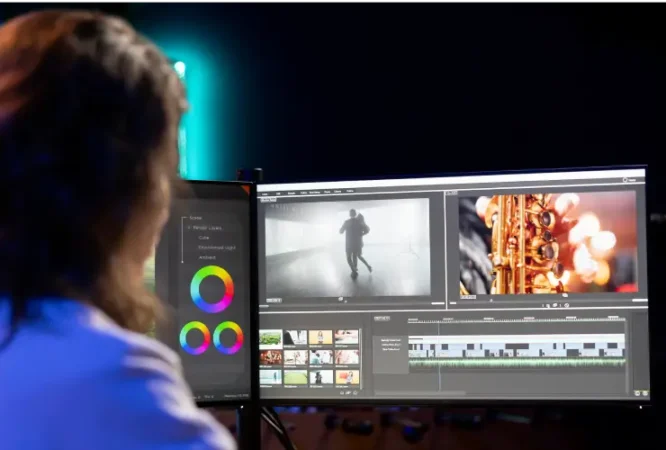Select the green field clip thumbnail
This screenshot has height=450, width=666.
tap(296, 377)
